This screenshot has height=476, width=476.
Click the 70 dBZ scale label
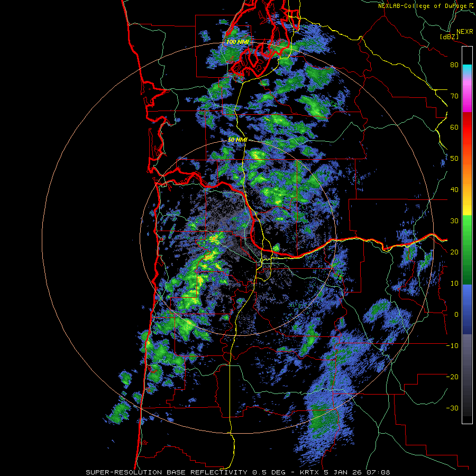pyautogui.click(x=454, y=96)
